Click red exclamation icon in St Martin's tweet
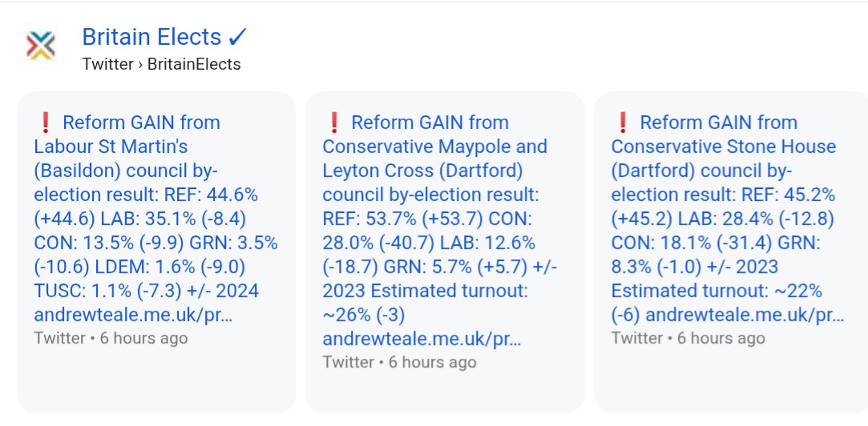The height and width of the screenshot is (426, 868). pyautogui.click(x=46, y=123)
